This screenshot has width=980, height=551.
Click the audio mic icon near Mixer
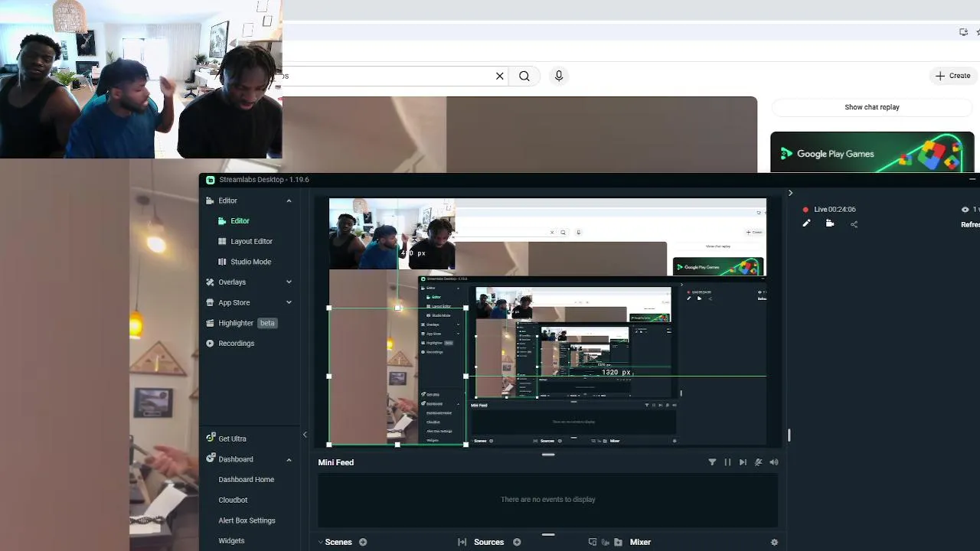(x=605, y=542)
